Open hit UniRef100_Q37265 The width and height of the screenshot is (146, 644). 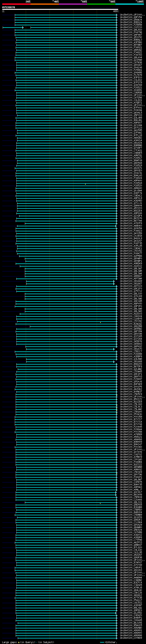[x=131, y=336]
